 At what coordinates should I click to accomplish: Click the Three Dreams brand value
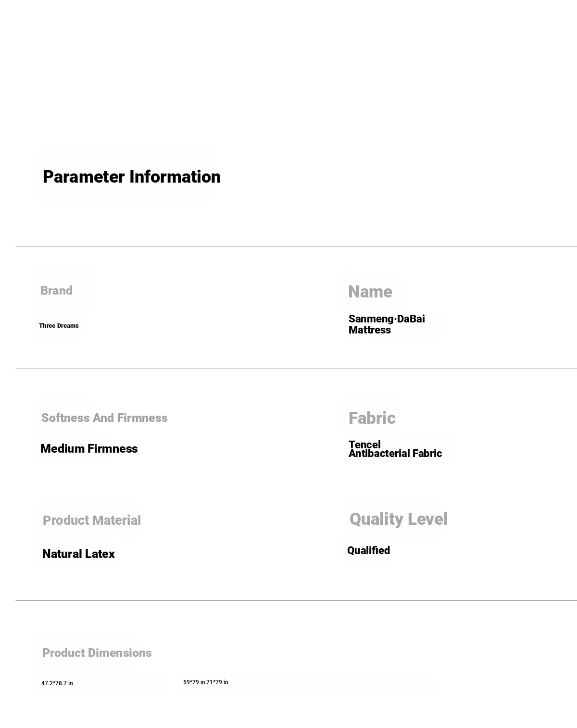(x=59, y=326)
